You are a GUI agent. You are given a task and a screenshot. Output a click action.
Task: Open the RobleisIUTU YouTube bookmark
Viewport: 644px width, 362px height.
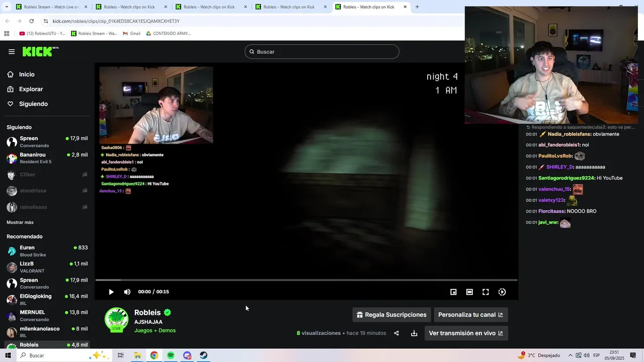pyautogui.click(x=42, y=34)
